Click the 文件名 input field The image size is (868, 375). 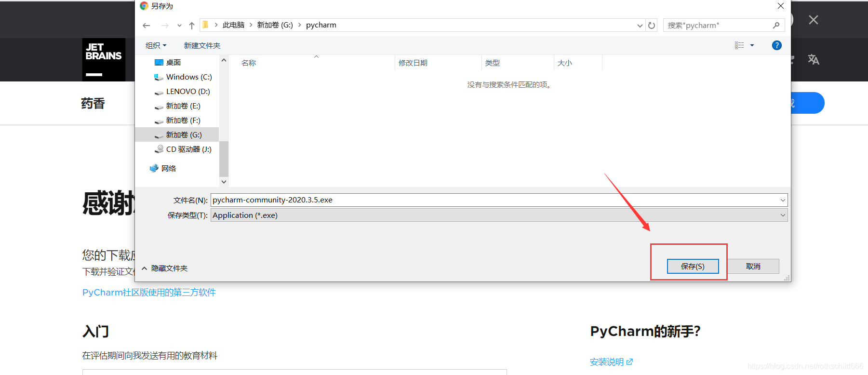[499, 200]
